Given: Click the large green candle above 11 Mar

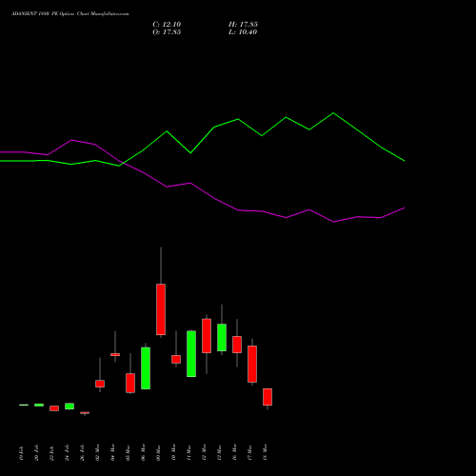Looking at the screenshot, I should click(x=191, y=354).
